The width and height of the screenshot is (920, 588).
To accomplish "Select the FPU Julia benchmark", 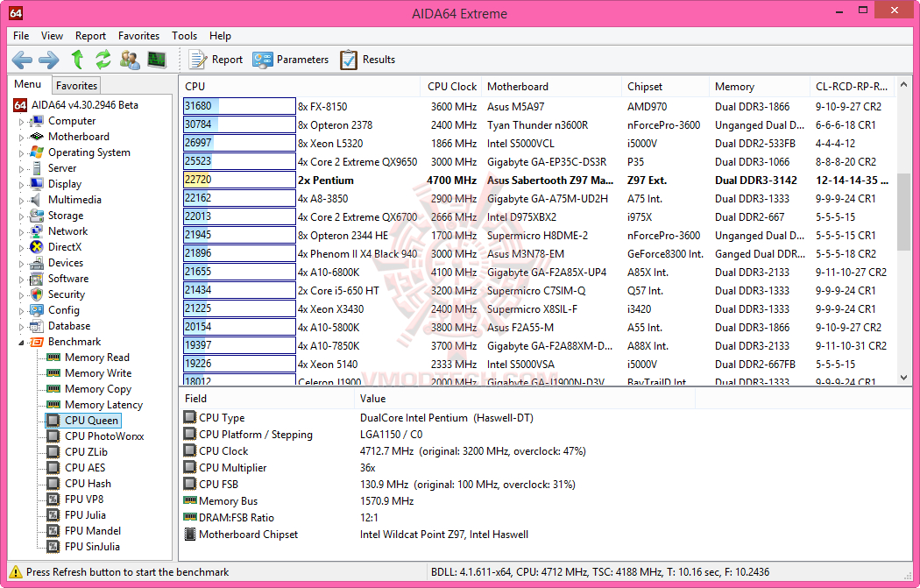I will click(85, 515).
